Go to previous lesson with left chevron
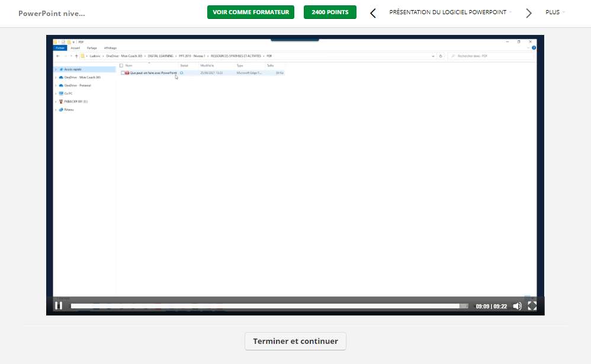This screenshot has height=364, width=591. click(x=372, y=13)
